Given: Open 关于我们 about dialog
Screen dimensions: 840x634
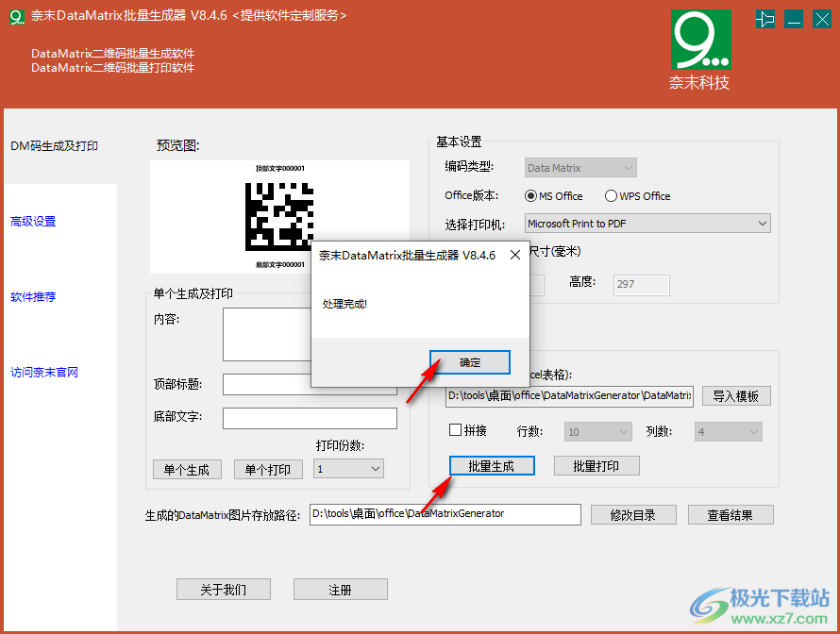Looking at the screenshot, I should 224,590.
